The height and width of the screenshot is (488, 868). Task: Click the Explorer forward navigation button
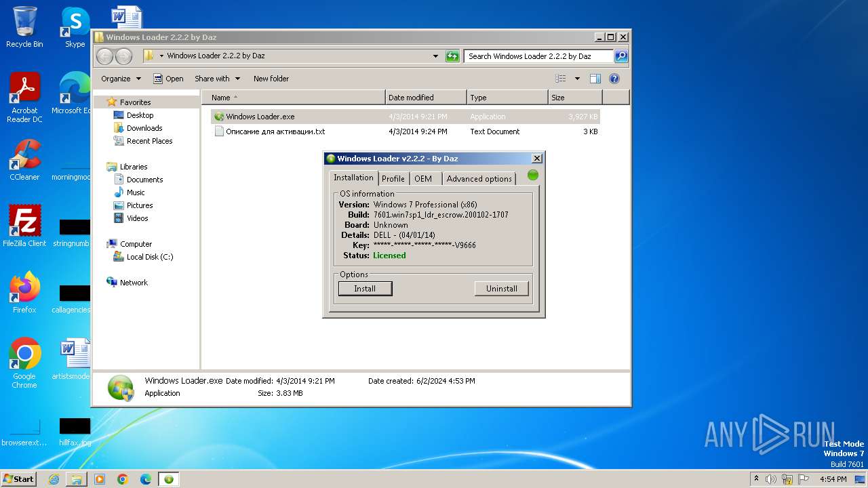(x=123, y=56)
